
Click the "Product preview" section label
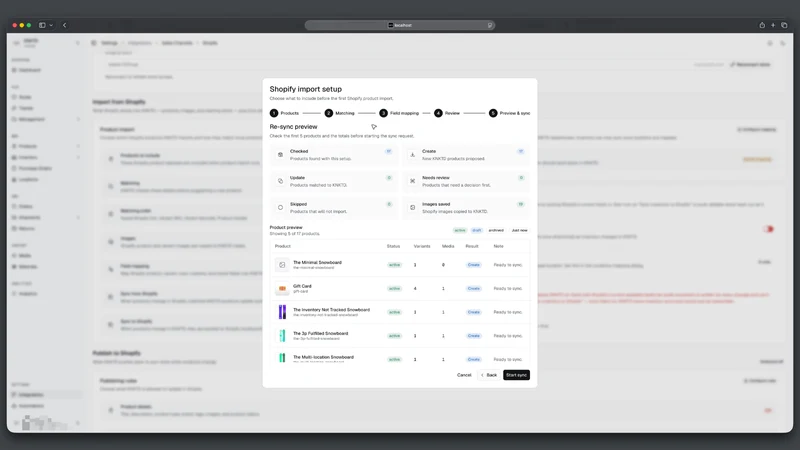pos(286,228)
